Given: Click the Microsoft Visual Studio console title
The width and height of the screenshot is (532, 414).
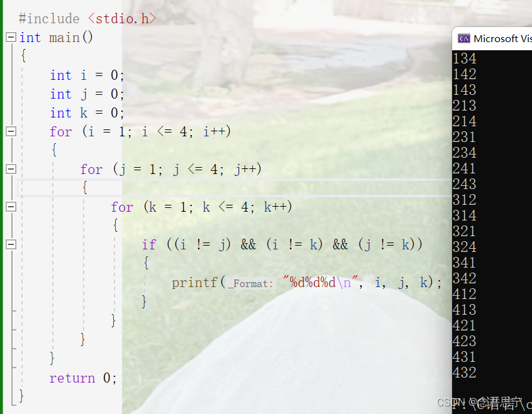Looking at the screenshot, I should (502, 39).
